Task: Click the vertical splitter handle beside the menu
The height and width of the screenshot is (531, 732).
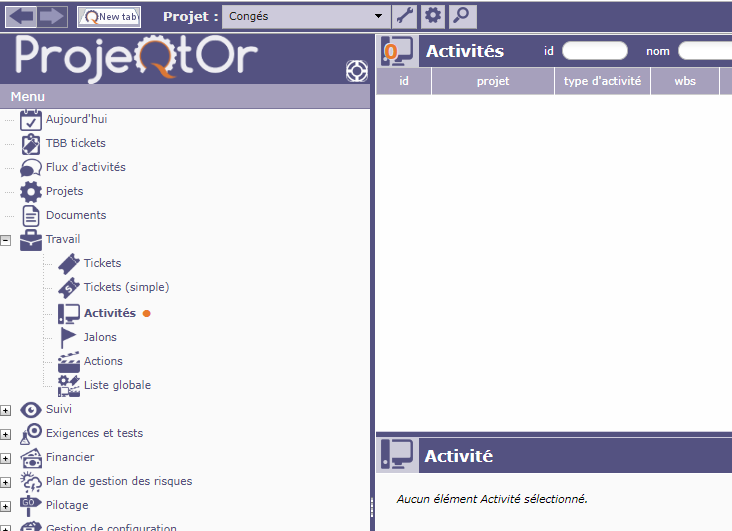Action: (x=372, y=507)
